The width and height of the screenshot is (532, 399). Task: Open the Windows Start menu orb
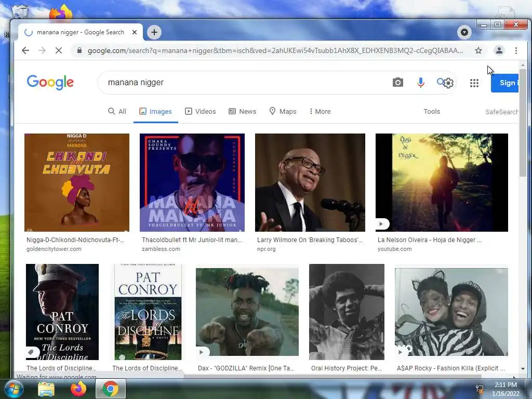(13, 389)
